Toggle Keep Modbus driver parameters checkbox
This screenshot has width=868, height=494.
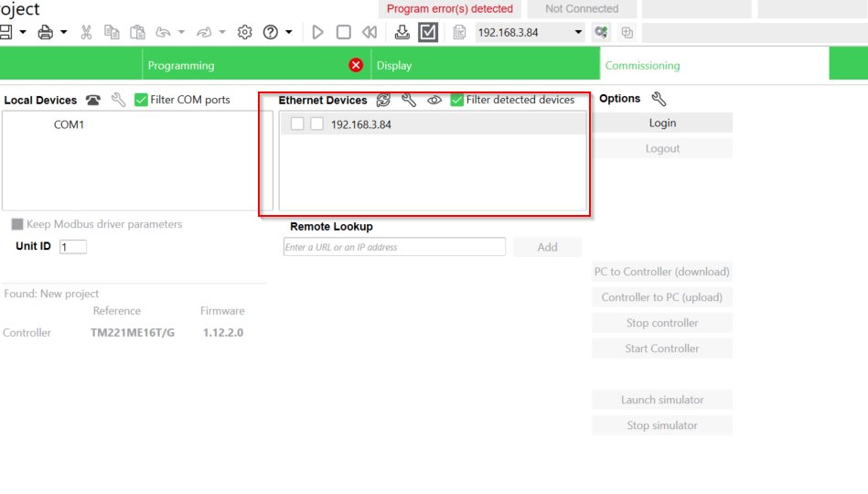point(17,224)
